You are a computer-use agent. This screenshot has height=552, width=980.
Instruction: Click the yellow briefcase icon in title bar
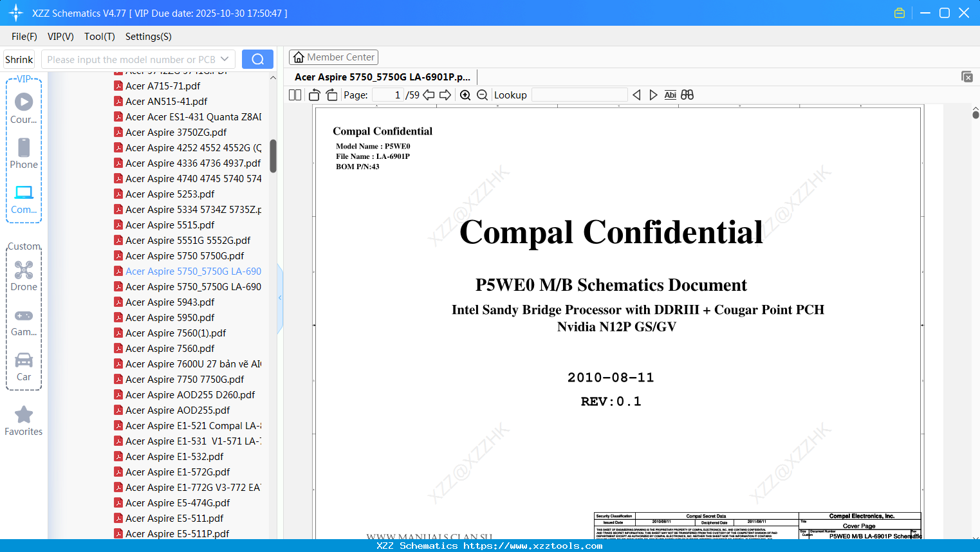coord(900,13)
